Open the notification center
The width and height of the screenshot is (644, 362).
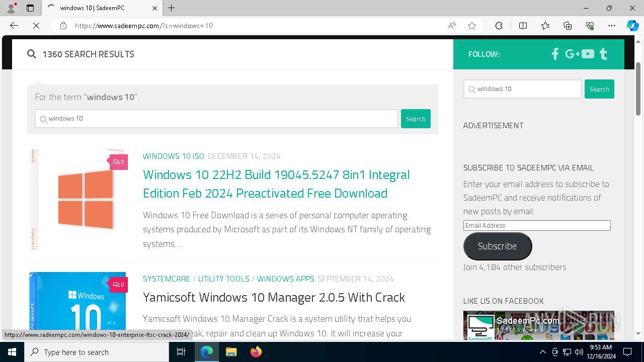[628, 352]
